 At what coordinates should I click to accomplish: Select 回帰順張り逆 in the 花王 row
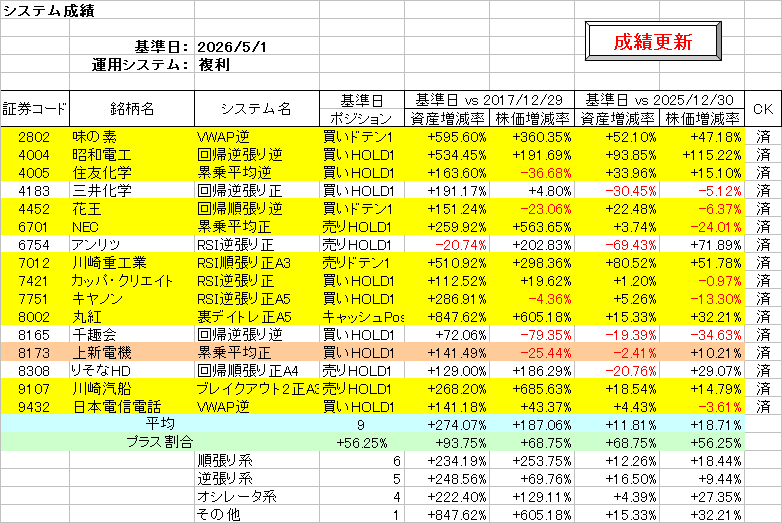pyautogui.click(x=240, y=209)
